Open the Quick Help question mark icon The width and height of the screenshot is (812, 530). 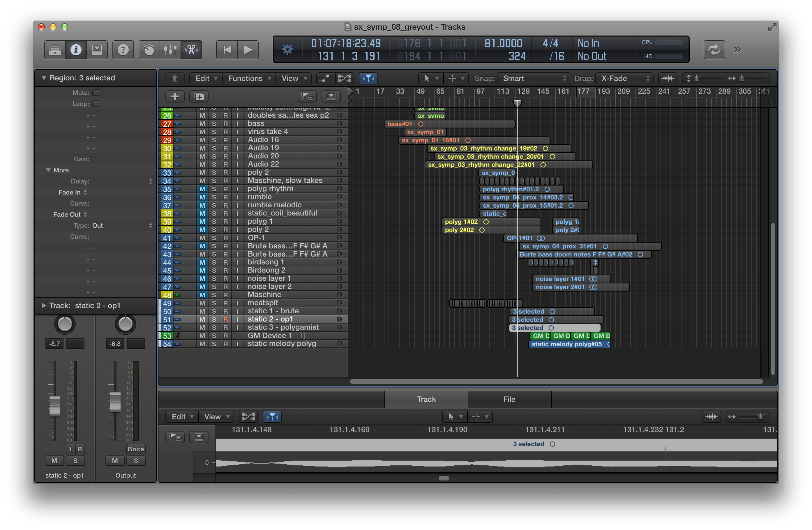[x=123, y=50]
